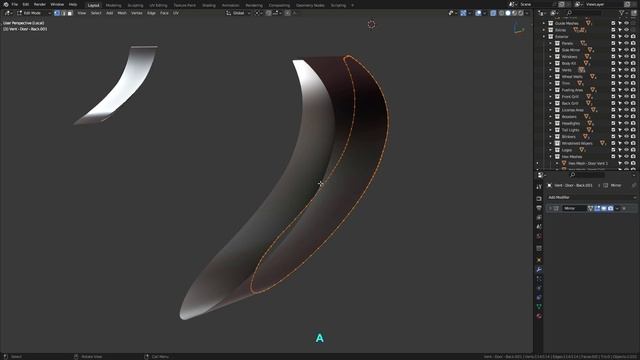Switch to solid viewport shading
Image resolution: width=640 pixels, height=360 pixels.
(x=508, y=13)
